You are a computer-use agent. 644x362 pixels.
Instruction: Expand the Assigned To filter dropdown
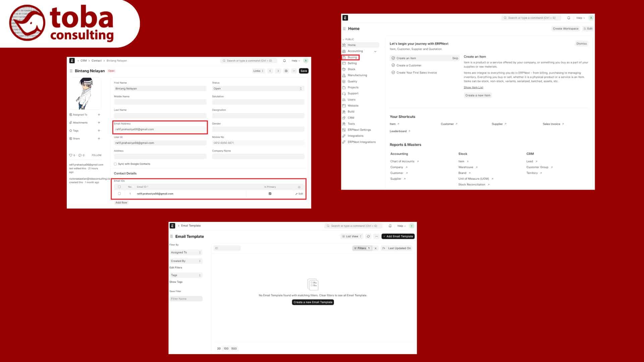point(185,252)
